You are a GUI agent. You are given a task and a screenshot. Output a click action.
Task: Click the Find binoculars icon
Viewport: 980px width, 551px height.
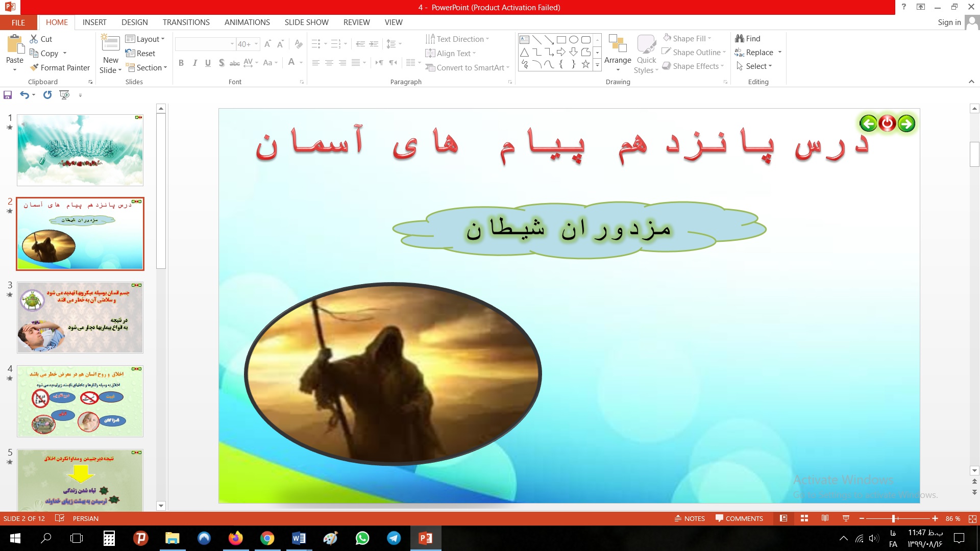pyautogui.click(x=739, y=38)
